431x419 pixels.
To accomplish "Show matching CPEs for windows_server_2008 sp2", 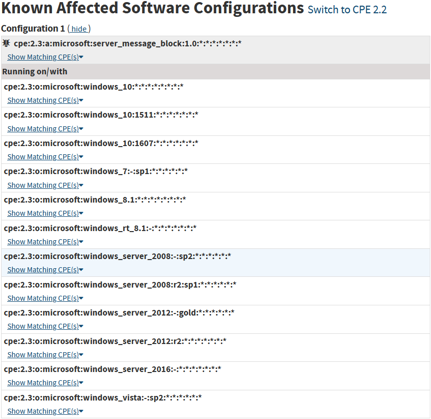I will (45, 270).
